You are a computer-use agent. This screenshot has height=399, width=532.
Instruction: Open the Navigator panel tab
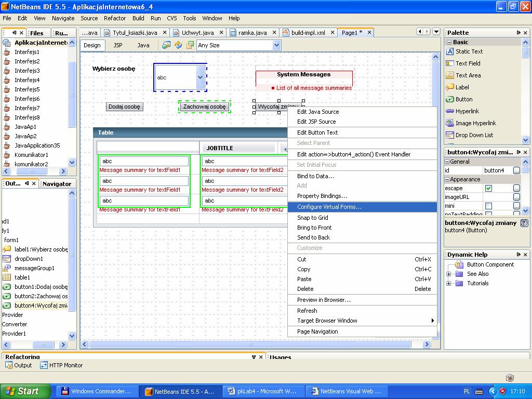pyautogui.click(x=57, y=184)
